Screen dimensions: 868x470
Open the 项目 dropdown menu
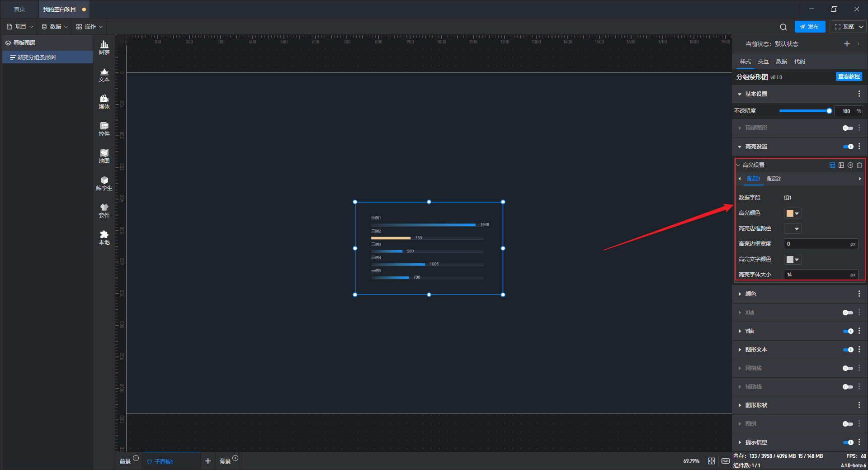tap(20, 27)
